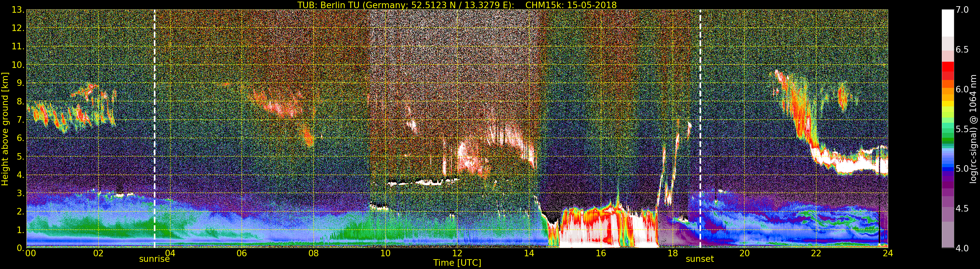Click the '08' time tick label
The width and height of the screenshot is (980, 269).
pos(313,253)
